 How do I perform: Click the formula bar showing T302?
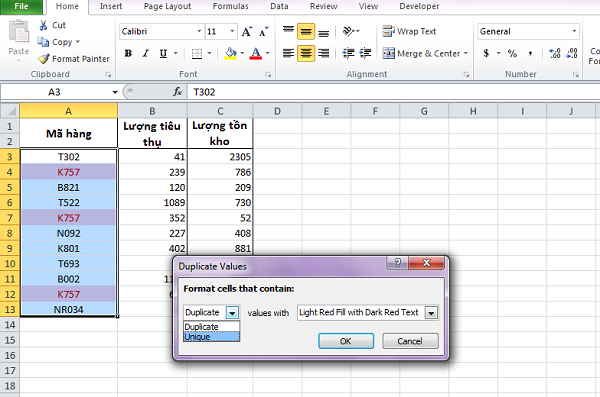pyautogui.click(x=393, y=92)
